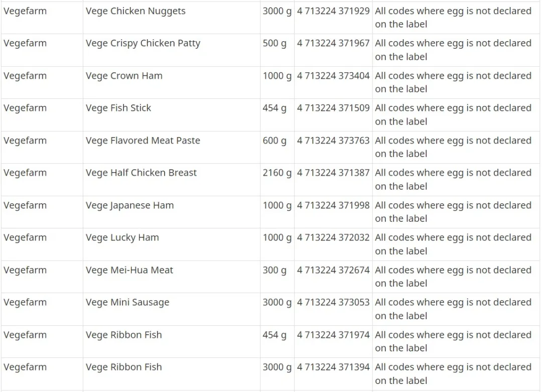The image size is (542, 392).
Task: Click UPC code 4 713224 373404
Action: click(x=333, y=76)
